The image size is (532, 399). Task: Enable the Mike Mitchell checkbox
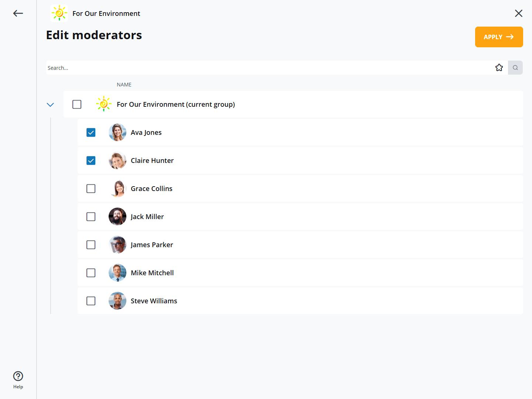tap(91, 273)
